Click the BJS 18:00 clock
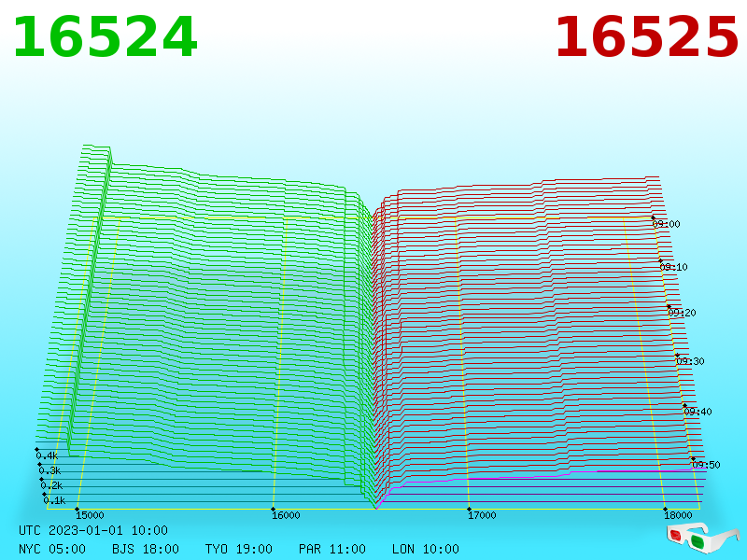This screenshot has height=560, width=747. click(x=146, y=549)
